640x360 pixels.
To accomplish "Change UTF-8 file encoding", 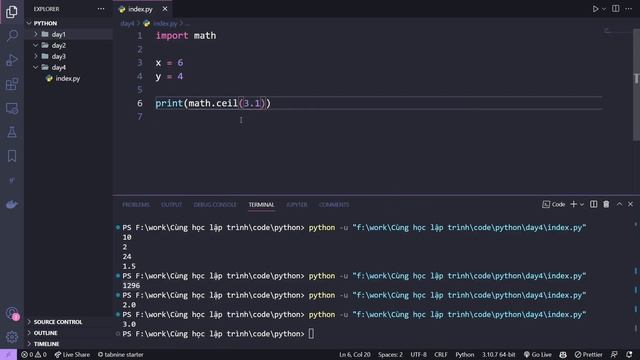I will [418, 354].
